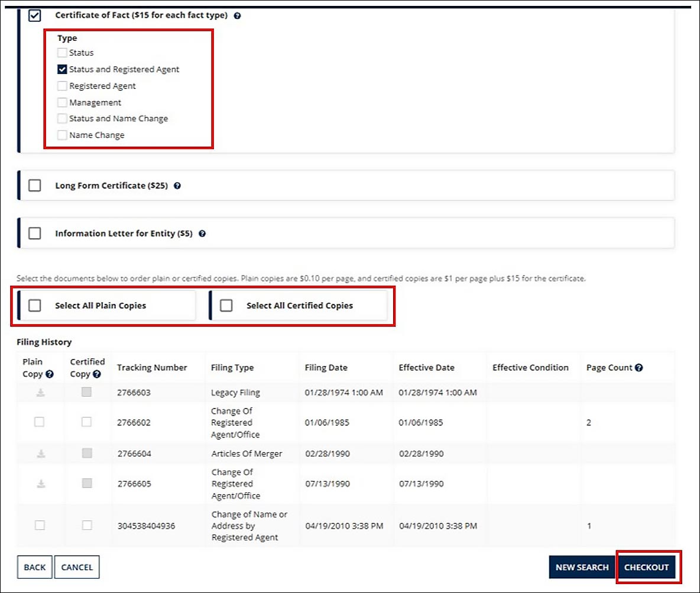This screenshot has height=593, width=700.
Task: Tick Select All Certified Copies checkbox
Action: click(x=226, y=306)
